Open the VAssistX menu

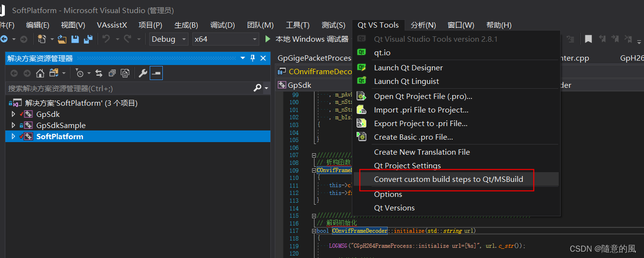(x=112, y=25)
